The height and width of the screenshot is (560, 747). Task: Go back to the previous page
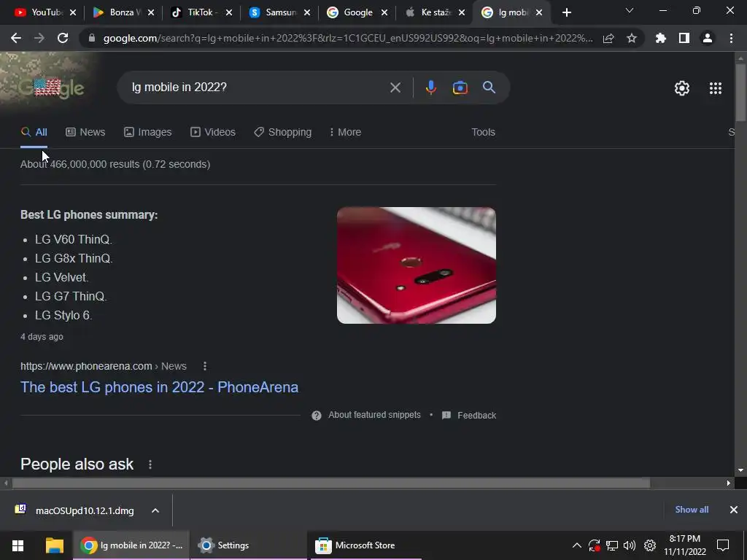16,38
